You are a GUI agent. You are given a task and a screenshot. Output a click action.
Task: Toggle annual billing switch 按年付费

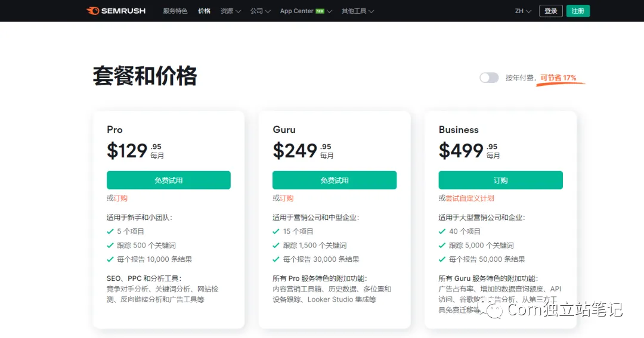click(x=489, y=77)
